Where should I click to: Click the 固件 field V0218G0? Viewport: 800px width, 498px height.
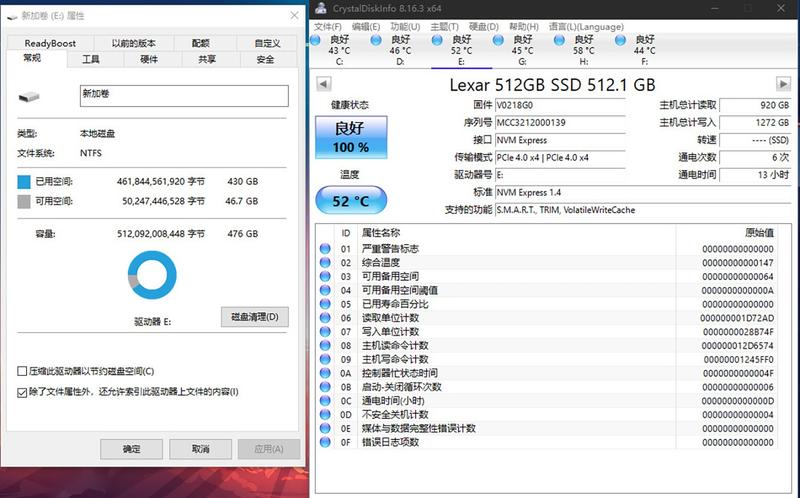560,105
